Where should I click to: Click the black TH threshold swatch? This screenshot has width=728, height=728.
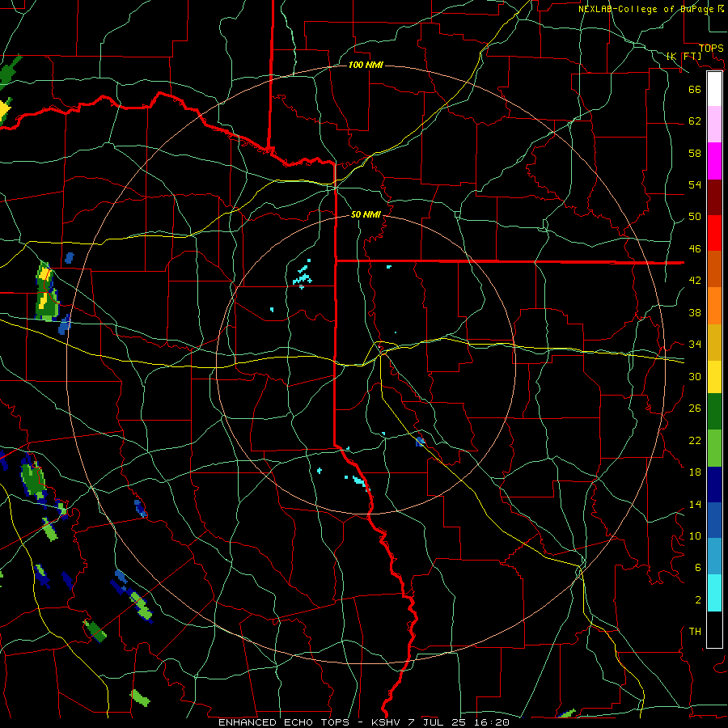(714, 629)
